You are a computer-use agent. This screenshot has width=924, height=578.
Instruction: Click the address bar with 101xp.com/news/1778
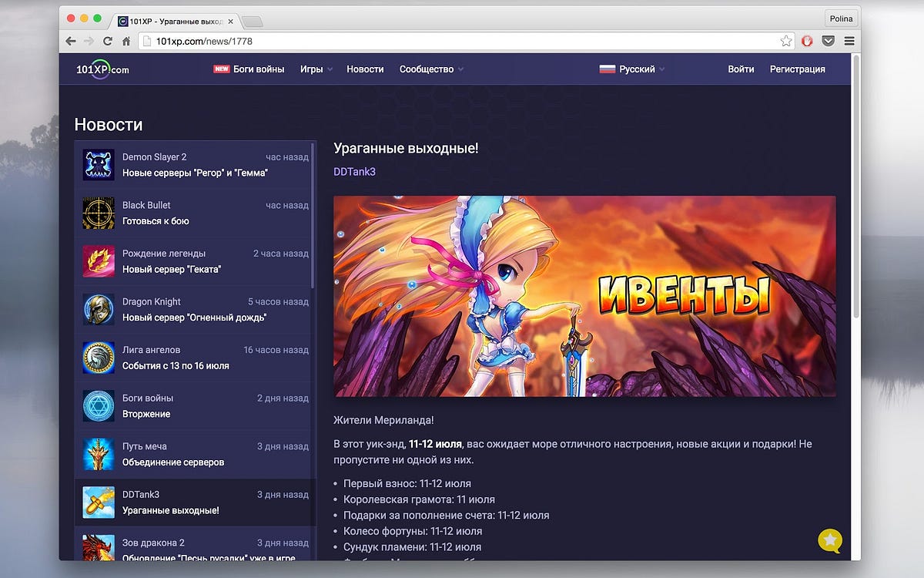pyautogui.click(x=466, y=41)
